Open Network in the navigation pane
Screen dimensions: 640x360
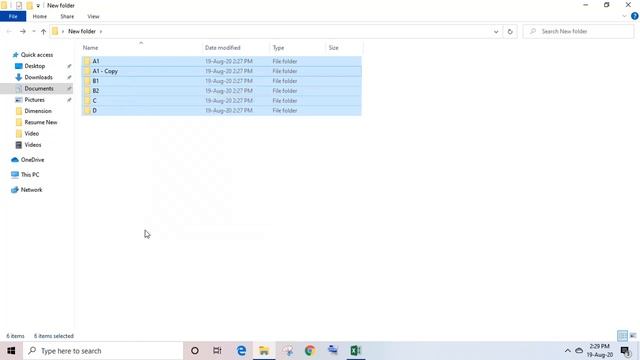click(31, 190)
